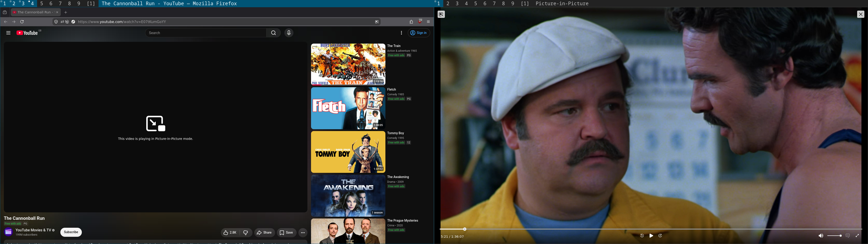Dislike The Cannonball Run video
The width and height of the screenshot is (868, 244).
246,232
